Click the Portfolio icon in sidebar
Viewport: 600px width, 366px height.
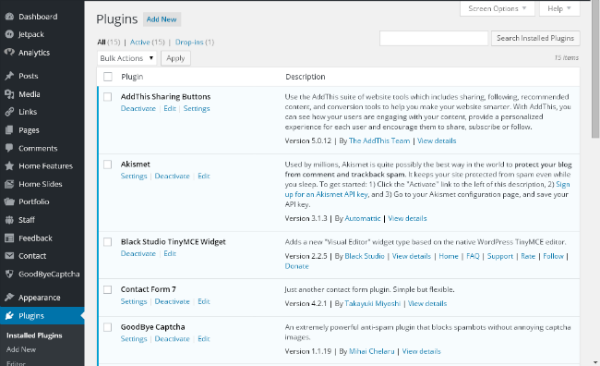(9, 202)
